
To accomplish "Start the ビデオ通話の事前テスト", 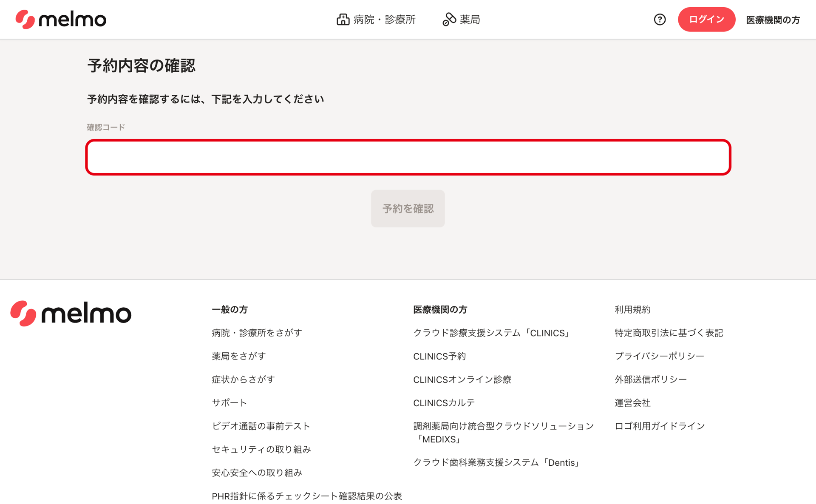I will (261, 426).
